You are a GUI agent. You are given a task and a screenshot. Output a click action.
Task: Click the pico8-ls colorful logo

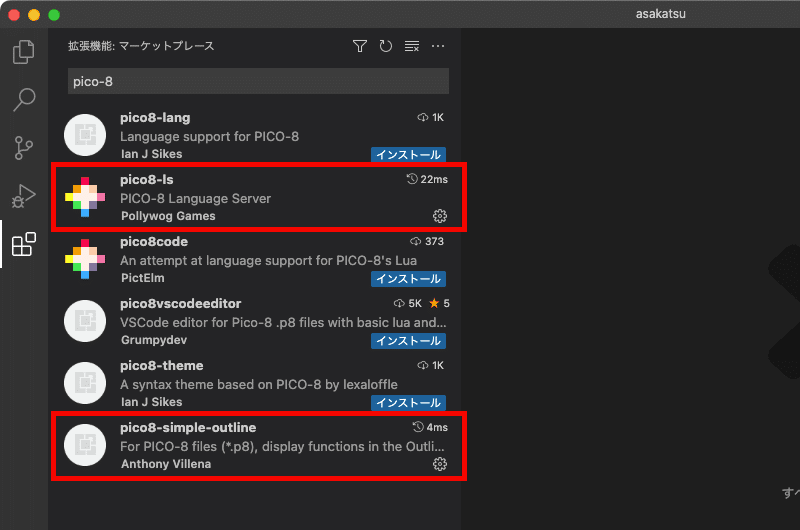[85, 197]
